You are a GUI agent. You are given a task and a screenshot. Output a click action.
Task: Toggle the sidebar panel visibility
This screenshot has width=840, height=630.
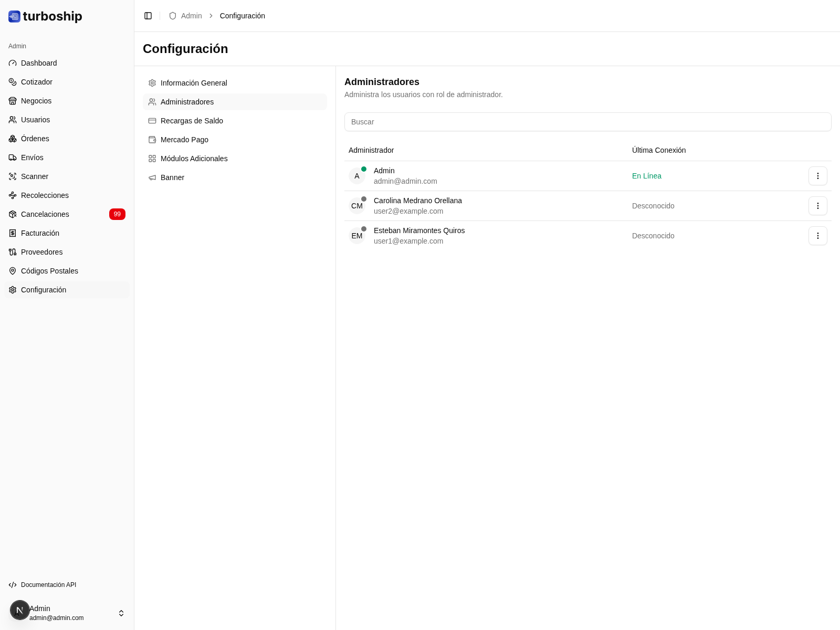tap(148, 16)
